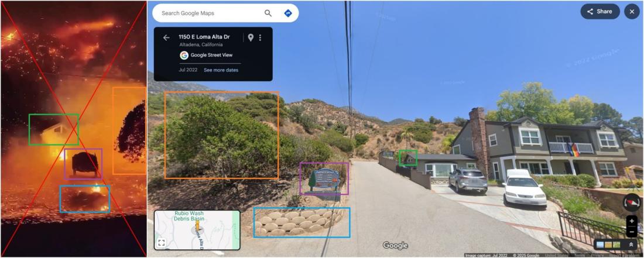This screenshot has width=644, height=258.
Task: Open See more dates for Street View
Action: click(221, 70)
